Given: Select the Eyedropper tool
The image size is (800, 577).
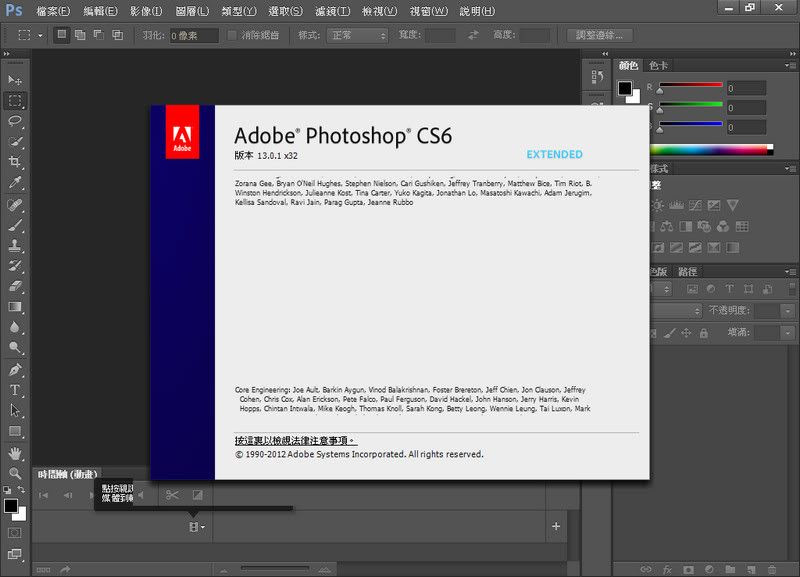Looking at the screenshot, I should click(x=15, y=182).
